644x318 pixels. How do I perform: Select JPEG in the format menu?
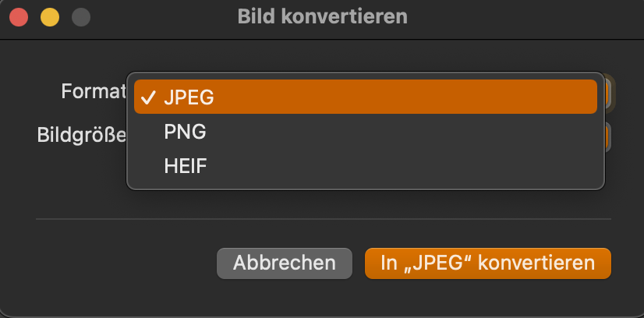click(x=189, y=97)
